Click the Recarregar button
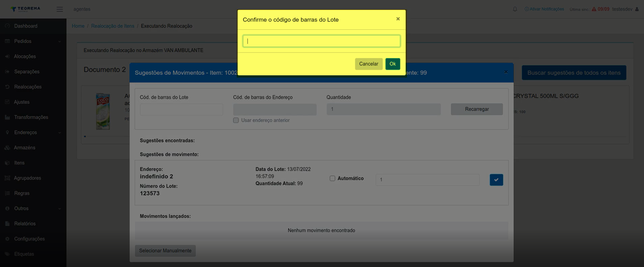Image resolution: width=644 pixels, height=267 pixels. coord(477,109)
